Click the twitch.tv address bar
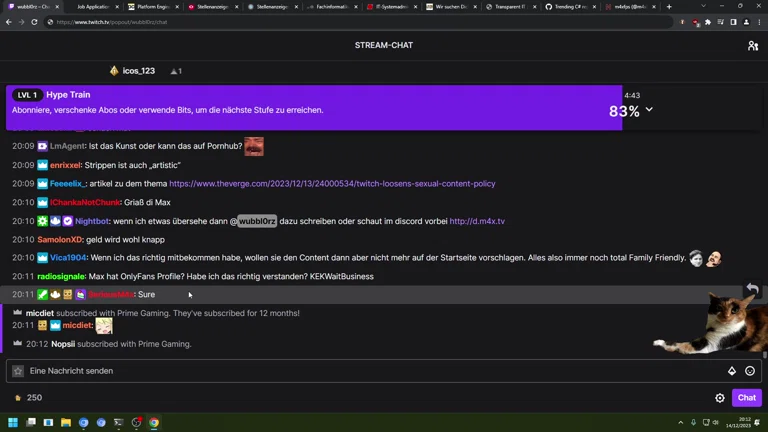Screen dimensions: 768x432 point(360,22)
